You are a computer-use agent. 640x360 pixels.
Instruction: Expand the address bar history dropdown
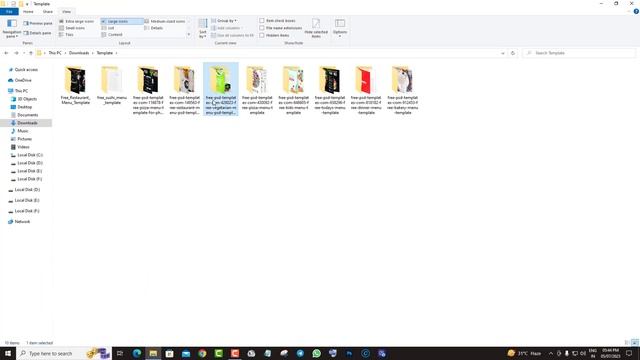[x=502, y=53]
